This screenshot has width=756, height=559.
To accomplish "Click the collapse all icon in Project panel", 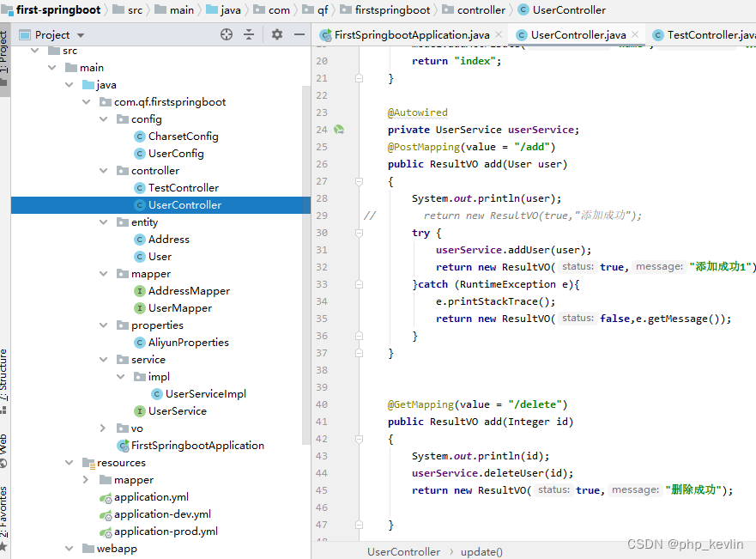I will point(249,34).
